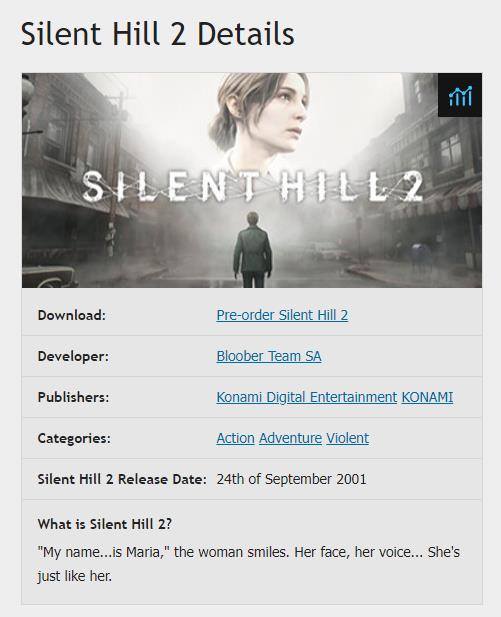Select the Action category link
Image resolution: width=501 pixels, height=617 pixels.
tap(235, 438)
